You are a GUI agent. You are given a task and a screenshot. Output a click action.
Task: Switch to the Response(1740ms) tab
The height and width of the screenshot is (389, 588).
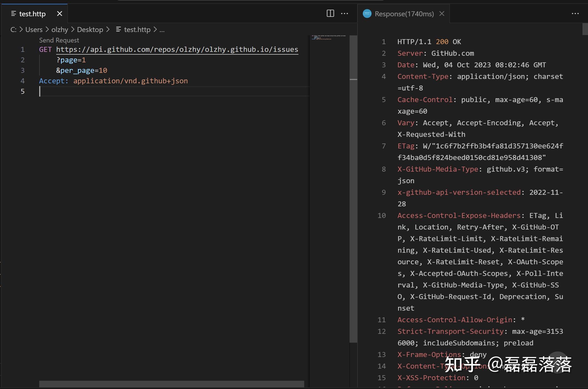[x=404, y=14]
